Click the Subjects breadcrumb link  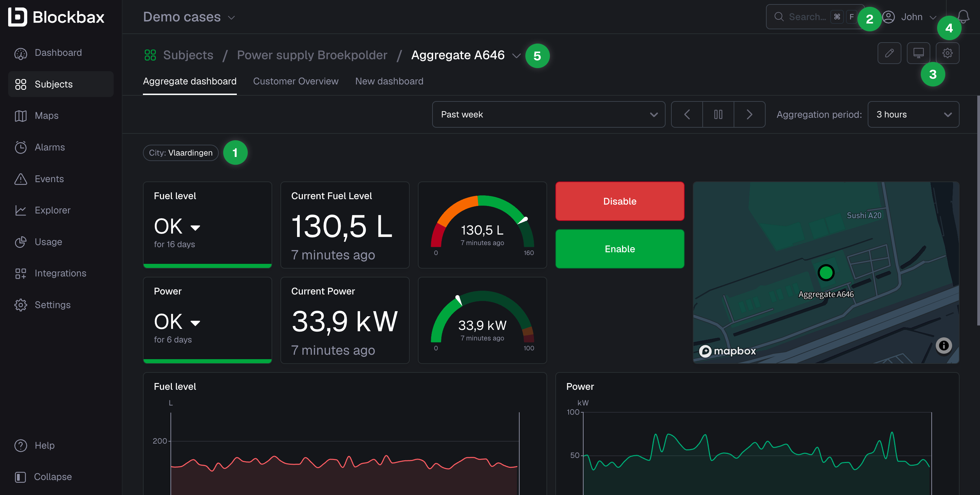pos(188,55)
